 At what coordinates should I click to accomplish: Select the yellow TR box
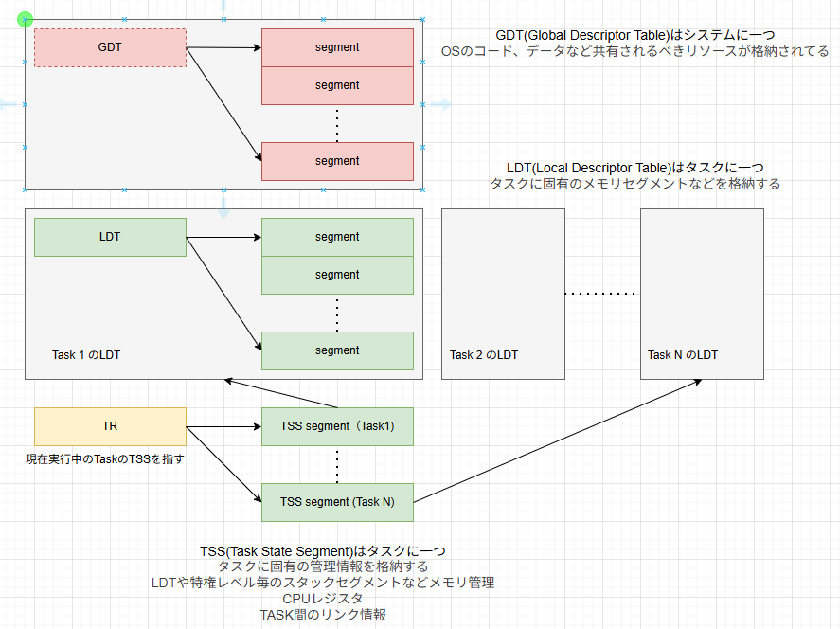pos(110,426)
